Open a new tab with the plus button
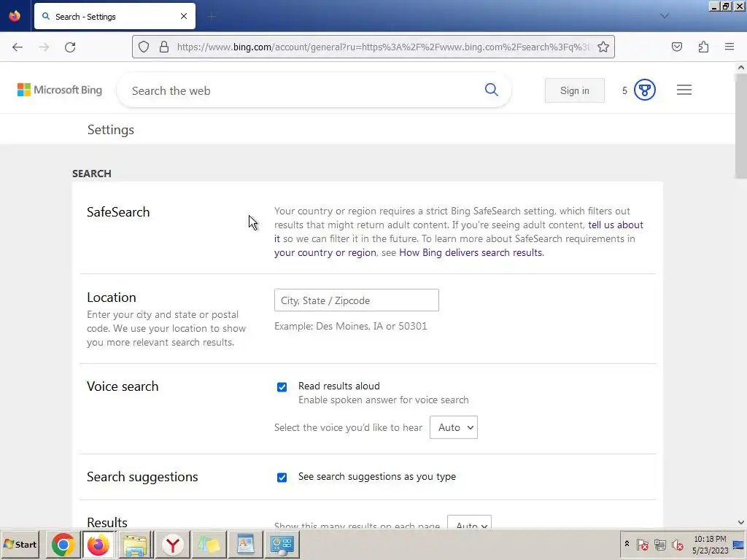 point(212,17)
